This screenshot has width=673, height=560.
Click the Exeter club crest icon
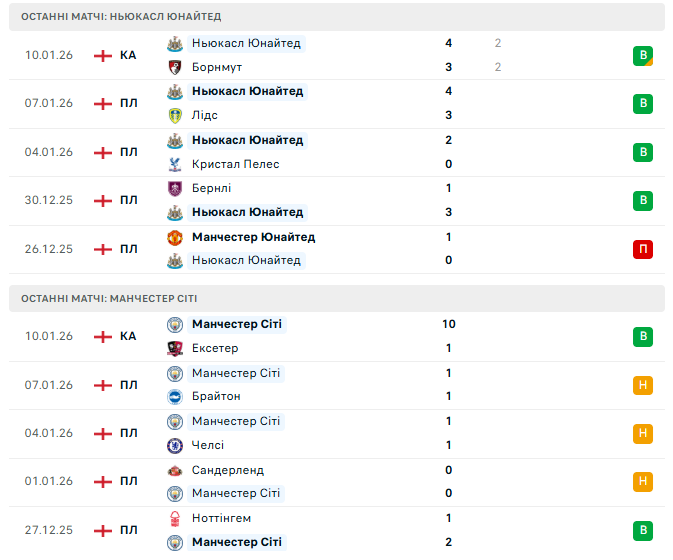tap(175, 348)
